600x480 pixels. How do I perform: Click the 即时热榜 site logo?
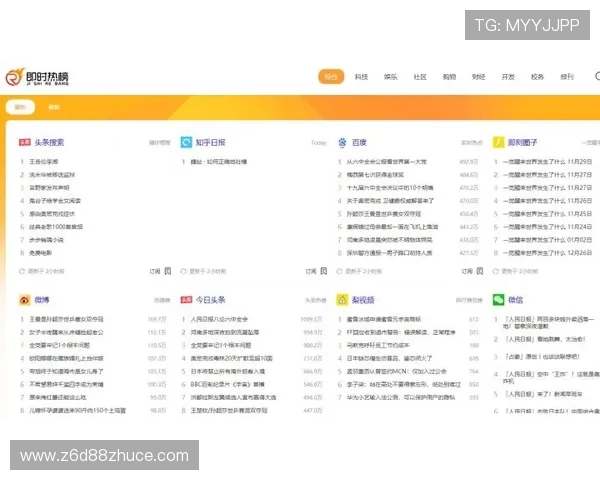(x=37, y=77)
